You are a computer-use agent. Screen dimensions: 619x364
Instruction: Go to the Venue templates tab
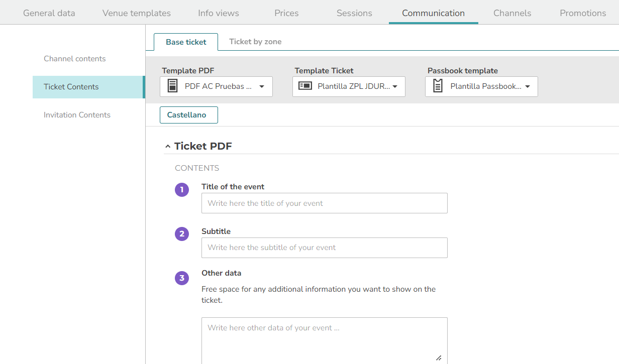[x=137, y=13]
